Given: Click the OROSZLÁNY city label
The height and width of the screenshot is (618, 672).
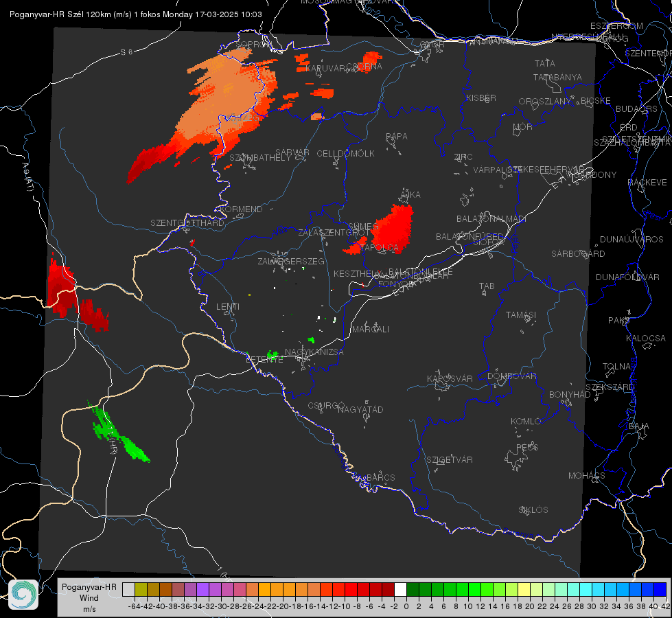Looking at the screenshot, I should tap(545, 102).
